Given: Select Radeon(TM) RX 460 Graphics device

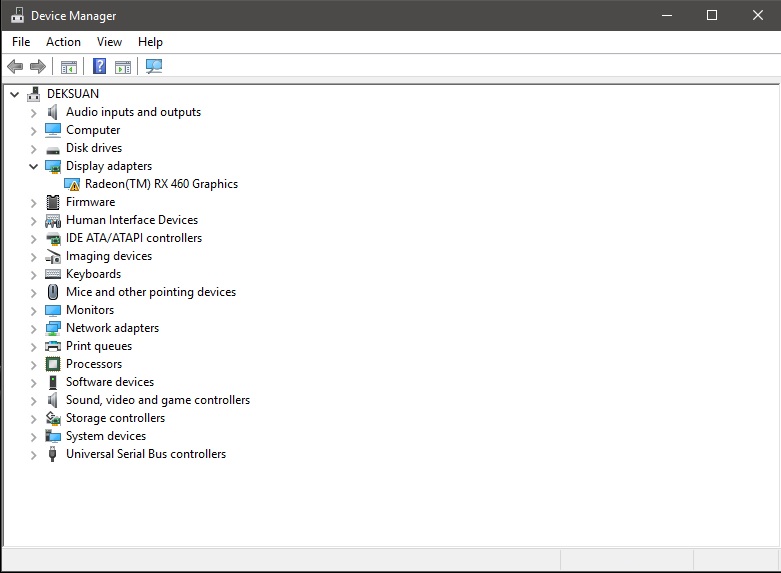Looking at the screenshot, I should pos(161,184).
